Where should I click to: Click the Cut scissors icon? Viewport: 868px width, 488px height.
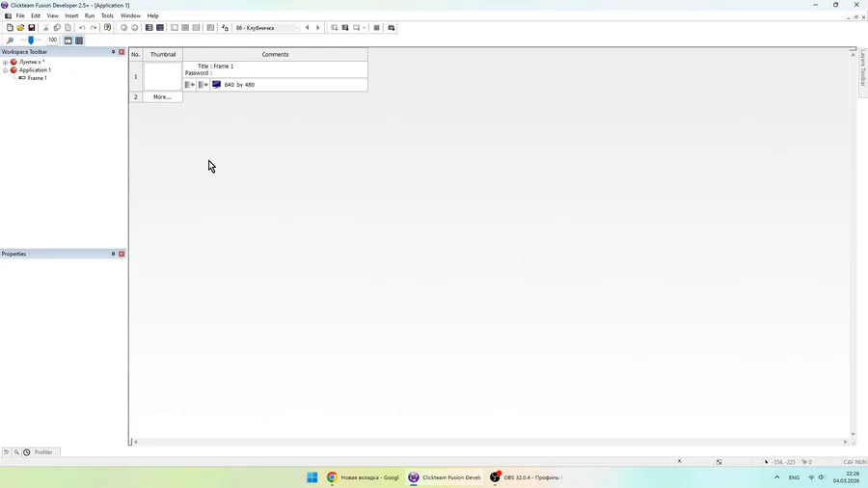46,28
